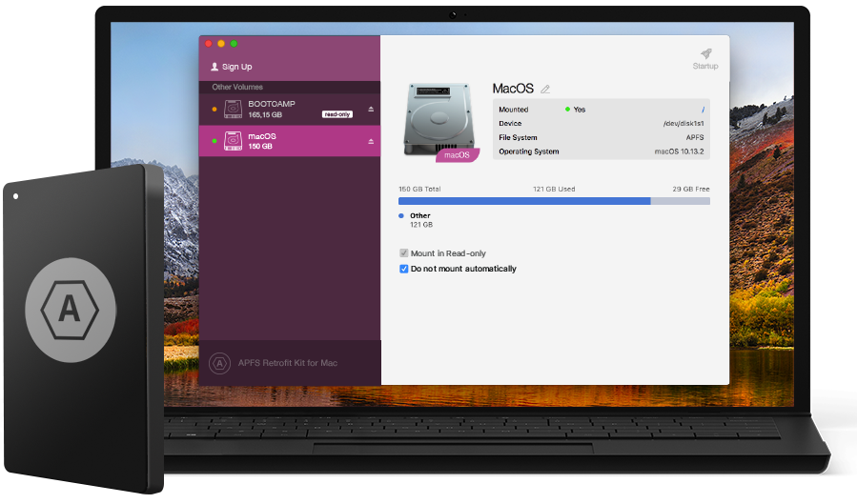The image size is (857, 504).
Task: Click the blue Other legend dot
Action: (401, 215)
